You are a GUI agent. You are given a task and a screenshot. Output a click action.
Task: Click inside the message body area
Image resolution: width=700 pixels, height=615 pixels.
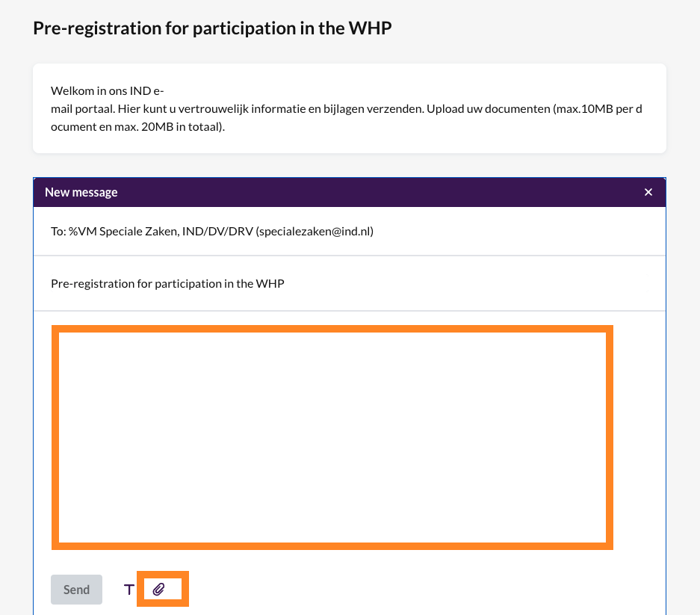(332, 437)
